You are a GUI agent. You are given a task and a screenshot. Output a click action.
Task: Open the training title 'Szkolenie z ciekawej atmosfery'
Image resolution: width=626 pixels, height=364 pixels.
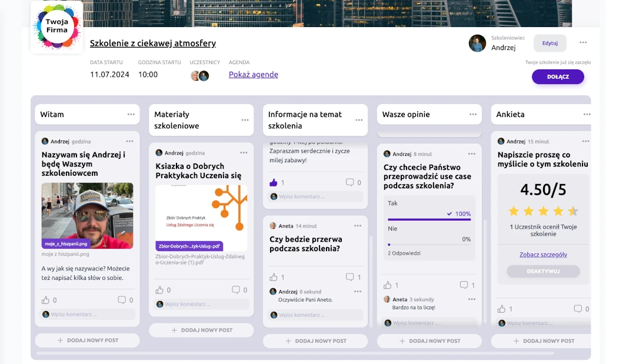[153, 43]
